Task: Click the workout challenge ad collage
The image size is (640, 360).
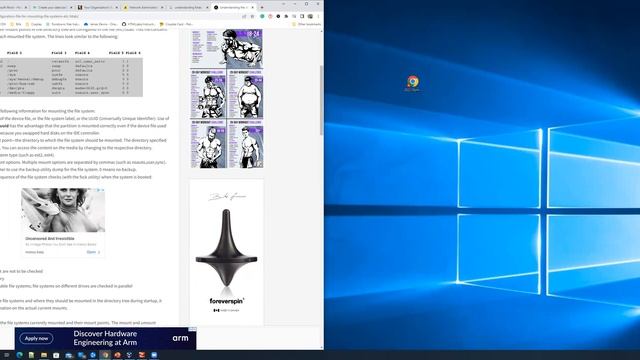Action: coord(227,98)
